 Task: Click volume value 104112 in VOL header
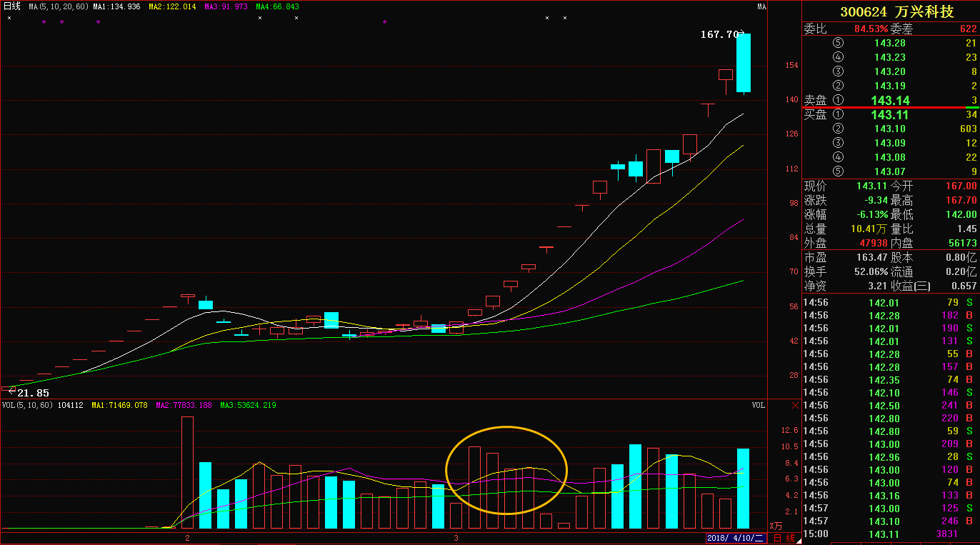71,406
